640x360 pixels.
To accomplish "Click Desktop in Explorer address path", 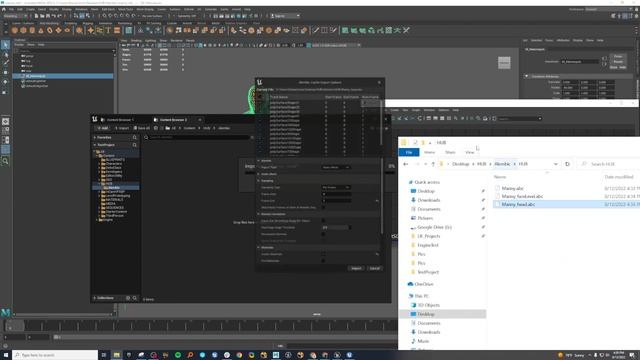I will pos(460,164).
